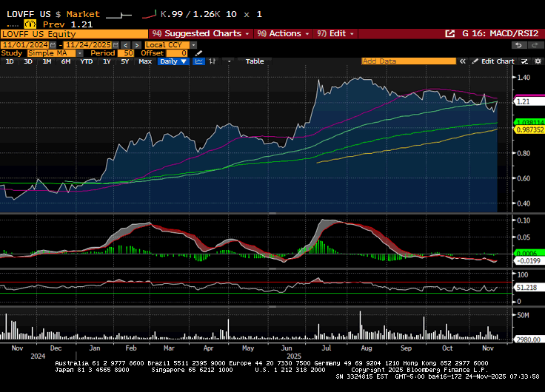
Task: Select the 6M time range
Action: 66,61
